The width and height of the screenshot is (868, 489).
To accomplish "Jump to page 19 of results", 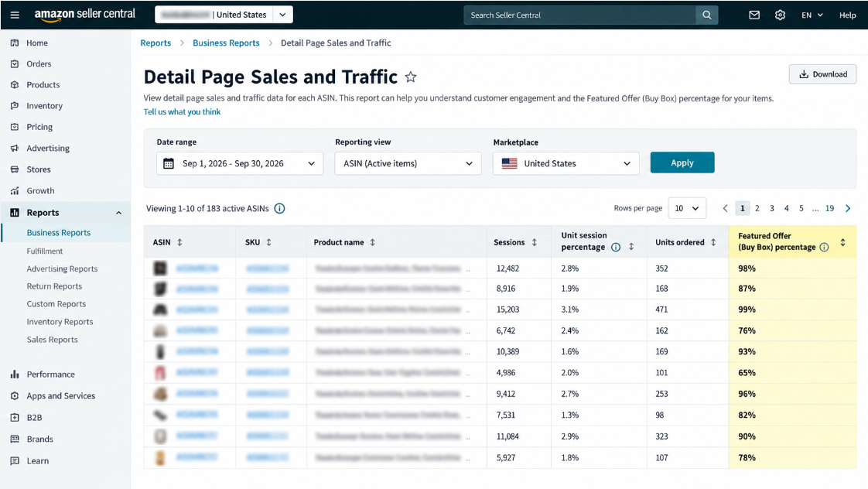I will coord(829,208).
